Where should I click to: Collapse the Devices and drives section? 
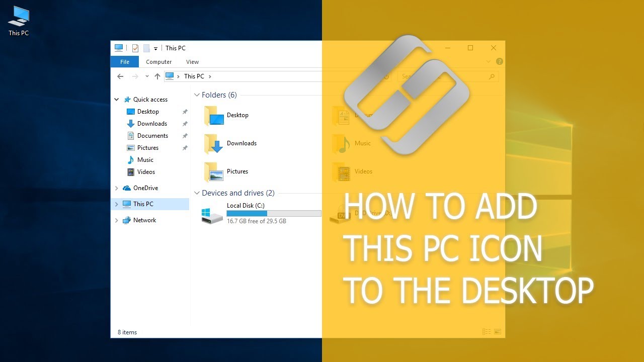pos(196,193)
